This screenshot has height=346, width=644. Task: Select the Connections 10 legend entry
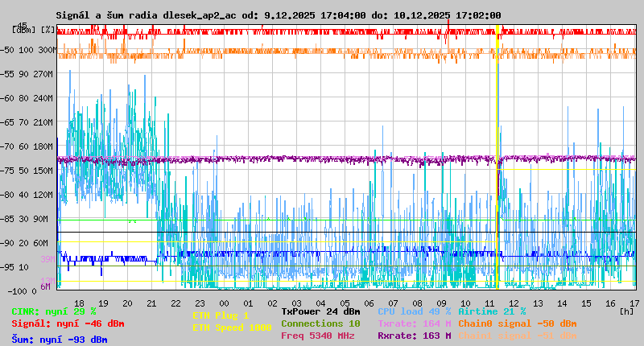pos(320,323)
